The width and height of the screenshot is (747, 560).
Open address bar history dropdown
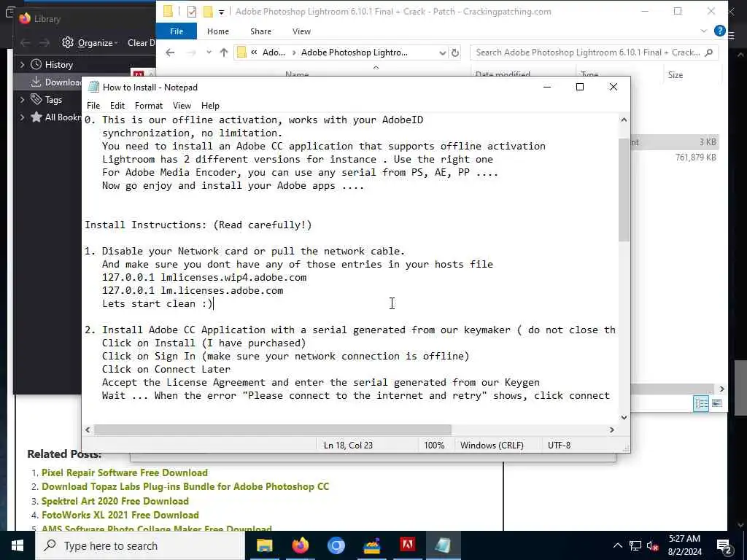pos(443,52)
